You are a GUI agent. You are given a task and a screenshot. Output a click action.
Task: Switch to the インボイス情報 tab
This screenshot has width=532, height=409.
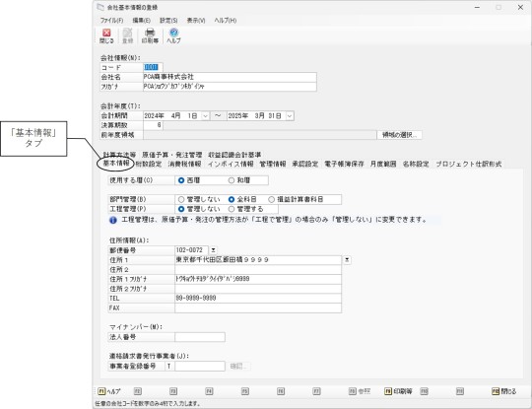point(231,164)
